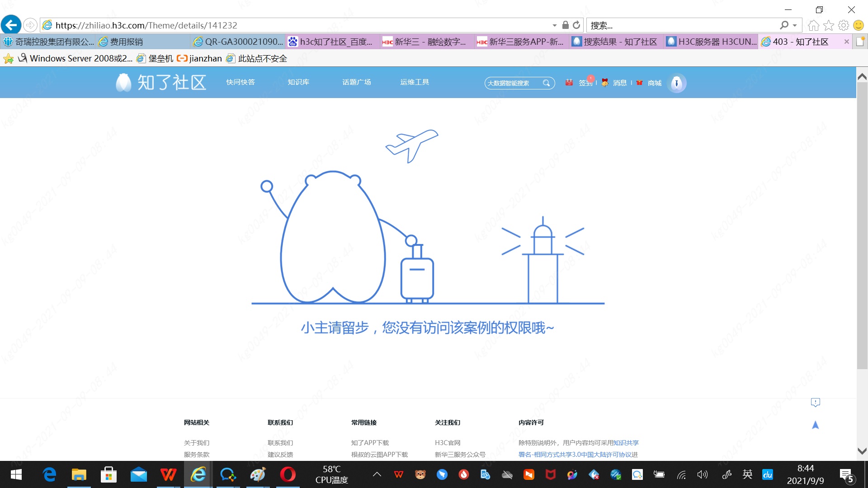Click the vertical scrollbar down arrow

(x=862, y=451)
